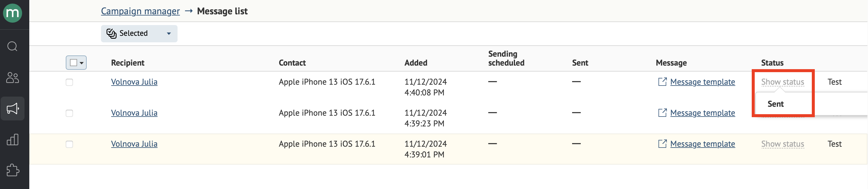
Task: Select the campaigns megaphone icon
Action: click(13, 108)
